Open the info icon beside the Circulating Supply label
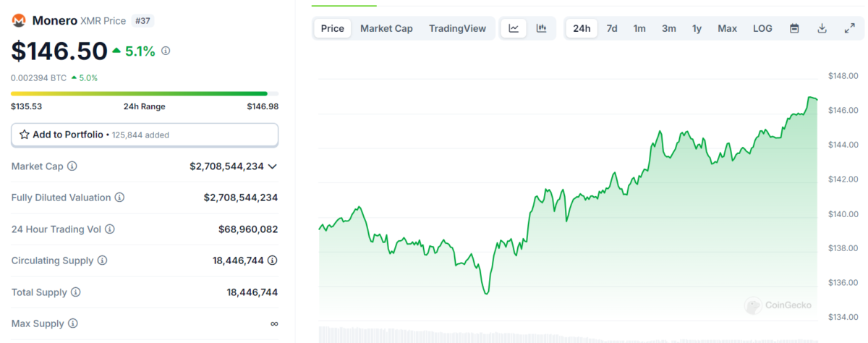 [102, 261]
